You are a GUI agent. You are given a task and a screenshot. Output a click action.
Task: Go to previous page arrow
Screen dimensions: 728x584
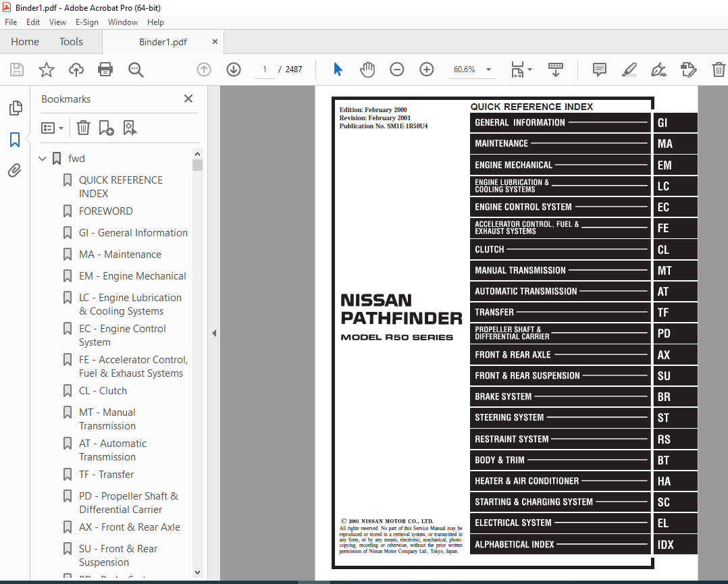[x=204, y=70]
